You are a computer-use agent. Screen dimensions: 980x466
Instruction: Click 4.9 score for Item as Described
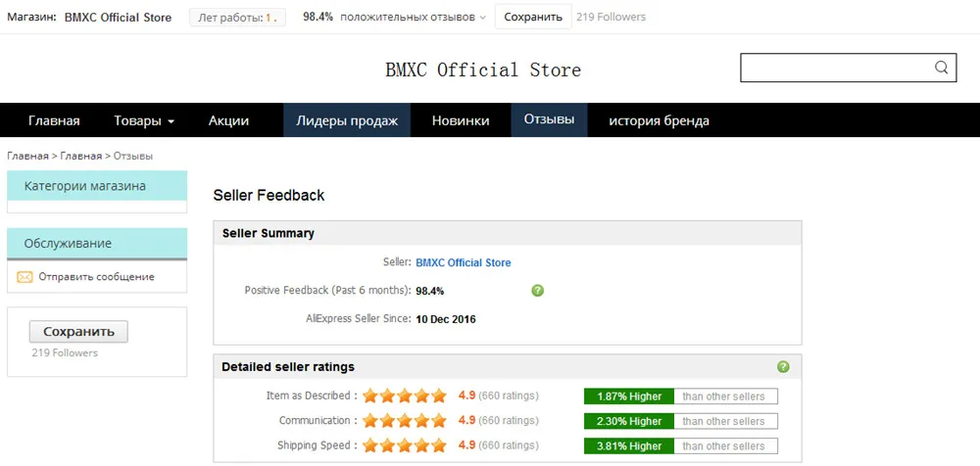tap(466, 396)
